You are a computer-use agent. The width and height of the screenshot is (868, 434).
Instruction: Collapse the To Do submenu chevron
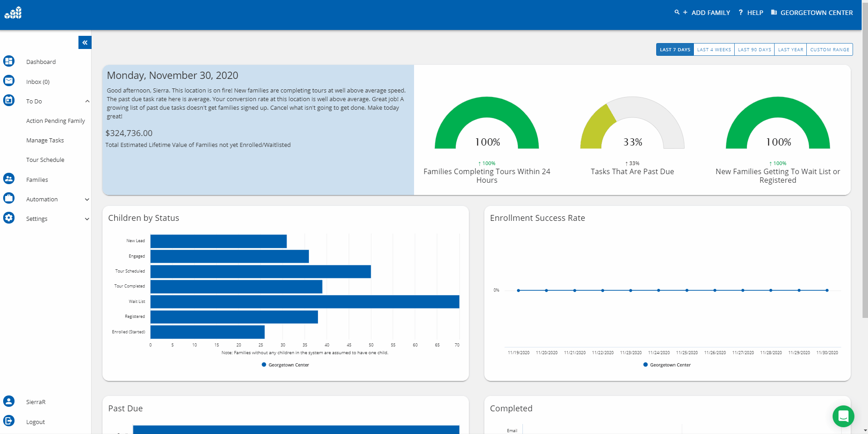tap(87, 101)
